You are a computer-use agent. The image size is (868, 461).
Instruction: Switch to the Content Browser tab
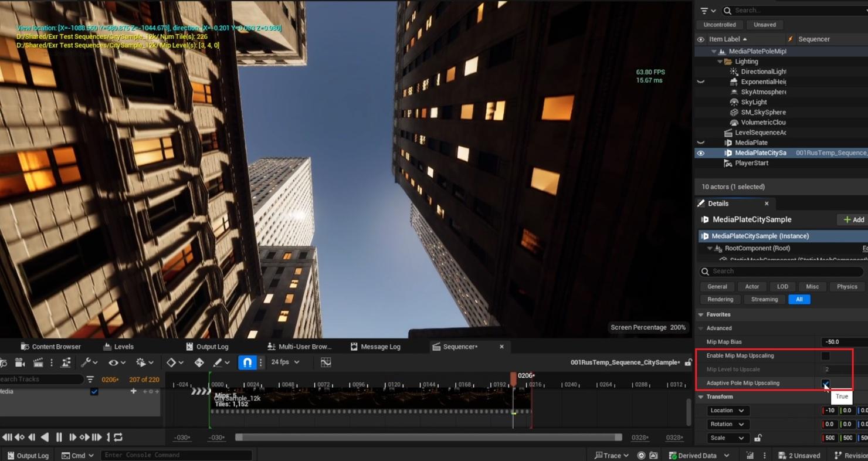tap(52, 346)
